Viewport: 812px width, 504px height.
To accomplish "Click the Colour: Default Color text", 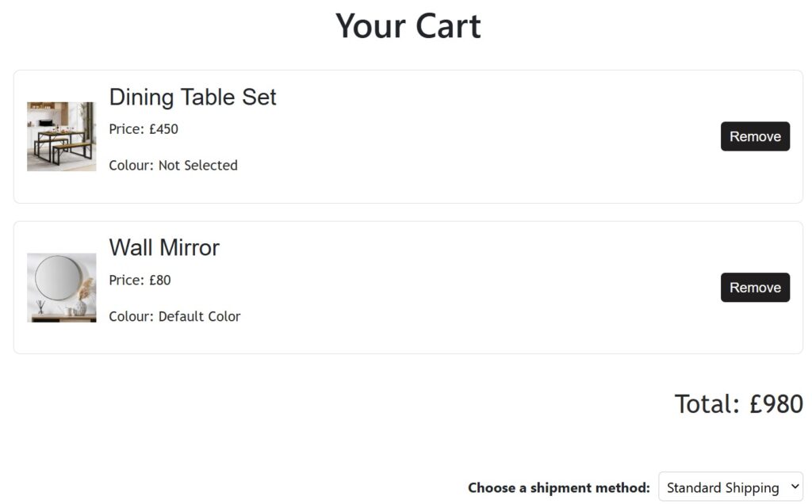I will (x=174, y=316).
